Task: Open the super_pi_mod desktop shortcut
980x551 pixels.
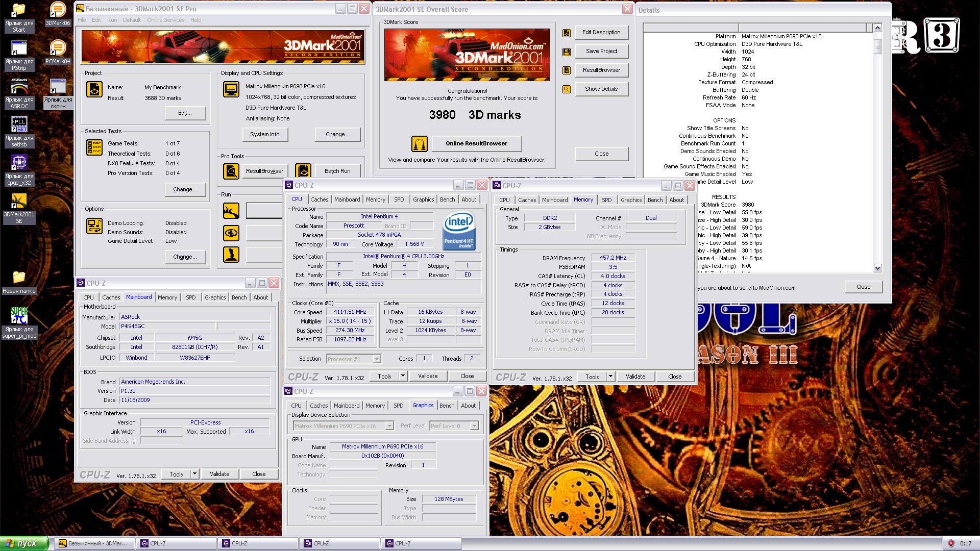Action: click(19, 323)
